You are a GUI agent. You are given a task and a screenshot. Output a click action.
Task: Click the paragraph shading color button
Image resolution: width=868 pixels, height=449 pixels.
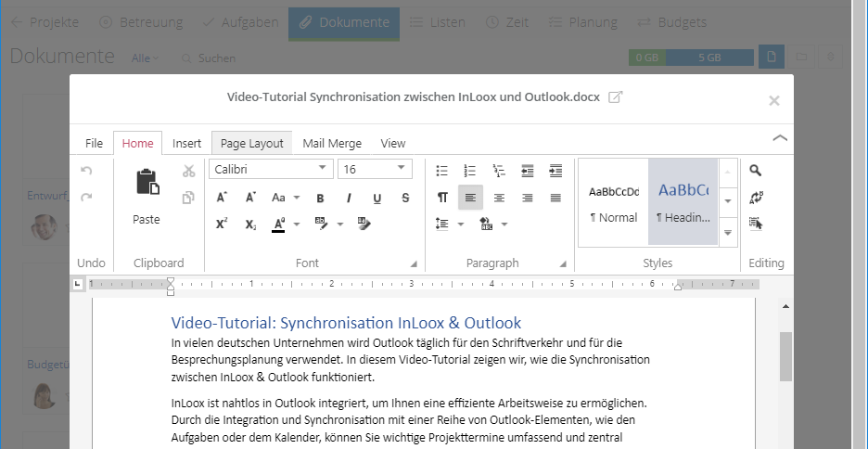pyautogui.click(x=487, y=224)
